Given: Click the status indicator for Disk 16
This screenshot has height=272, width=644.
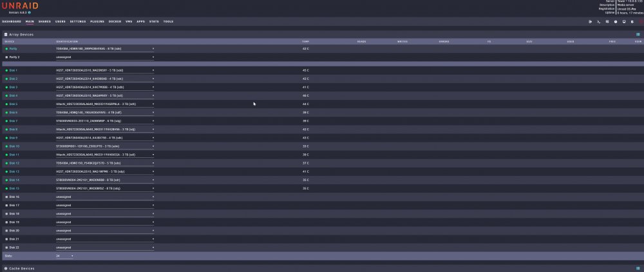Looking at the screenshot, I should 6,197.
